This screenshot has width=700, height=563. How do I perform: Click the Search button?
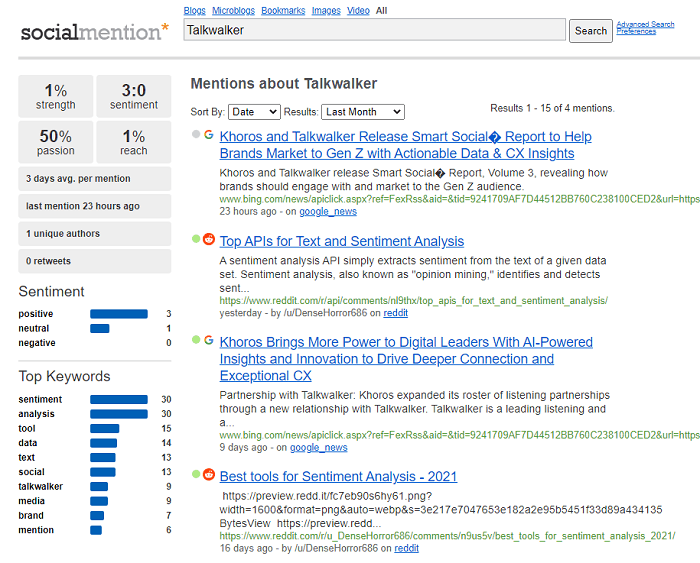coord(591,31)
